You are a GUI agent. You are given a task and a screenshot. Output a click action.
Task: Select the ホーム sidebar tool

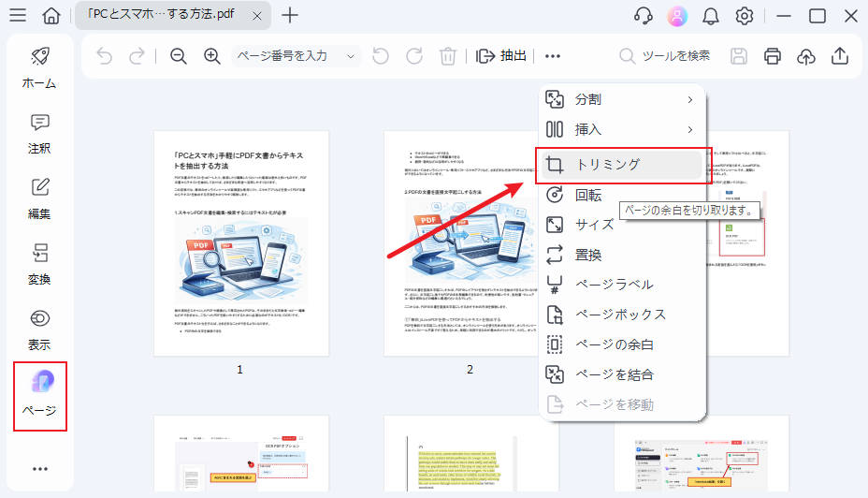coord(39,68)
